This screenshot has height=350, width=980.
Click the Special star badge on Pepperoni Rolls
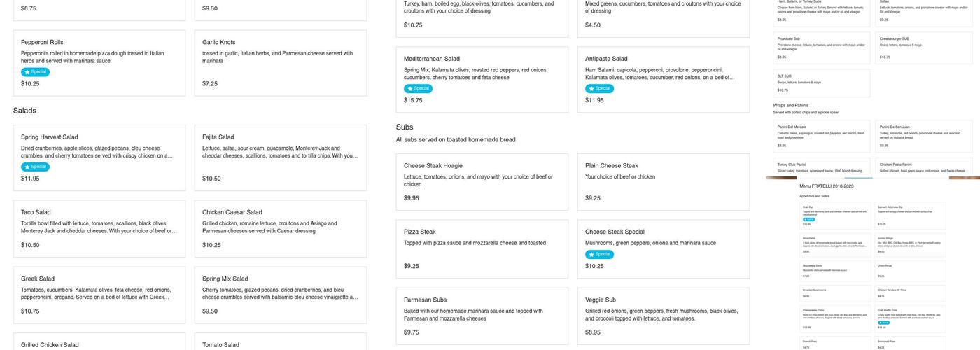(35, 72)
